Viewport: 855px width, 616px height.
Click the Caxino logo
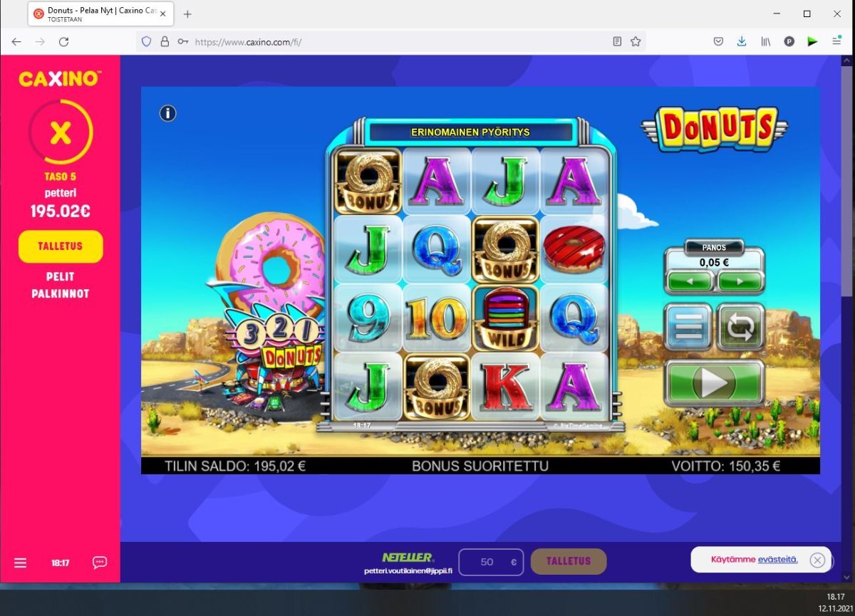point(61,78)
